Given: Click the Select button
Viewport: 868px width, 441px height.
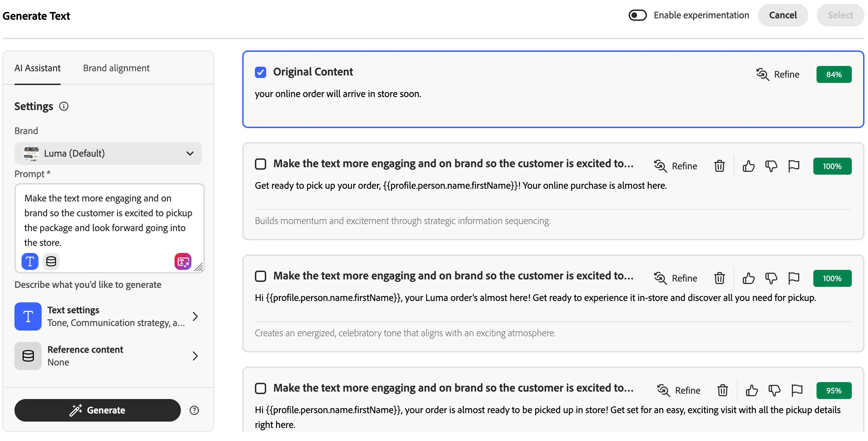Looking at the screenshot, I should 841,15.
